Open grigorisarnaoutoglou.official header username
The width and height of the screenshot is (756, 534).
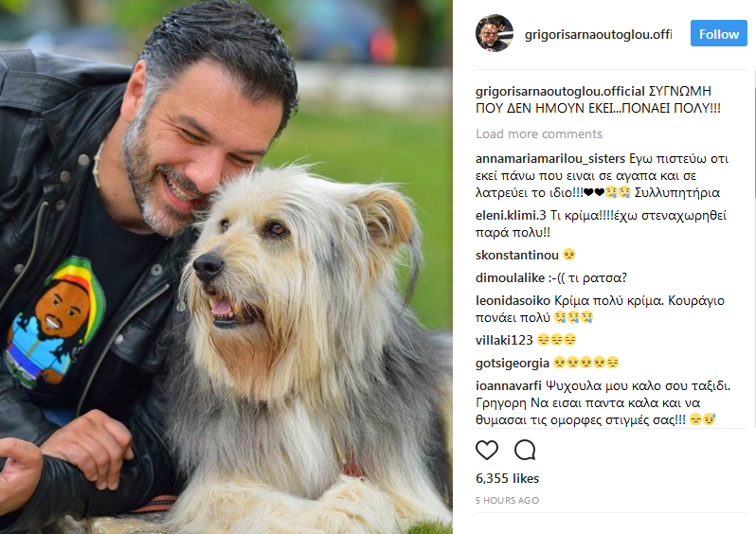click(x=598, y=34)
